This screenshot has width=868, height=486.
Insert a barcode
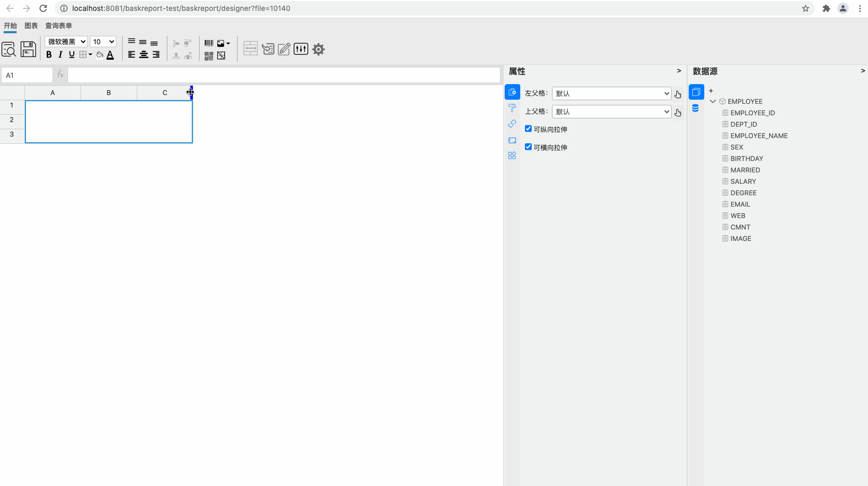pyautogui.click(x=209, y=43)
